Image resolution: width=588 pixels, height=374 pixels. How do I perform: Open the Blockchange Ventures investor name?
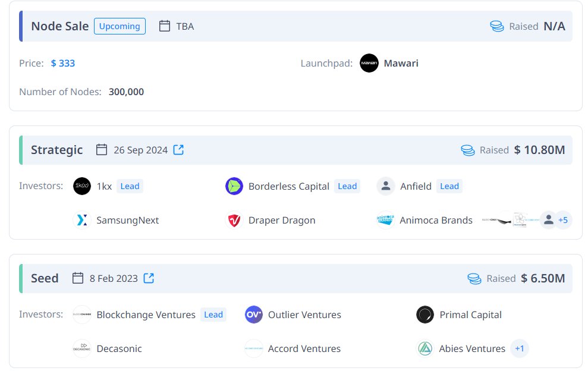[x=146, y=315]
